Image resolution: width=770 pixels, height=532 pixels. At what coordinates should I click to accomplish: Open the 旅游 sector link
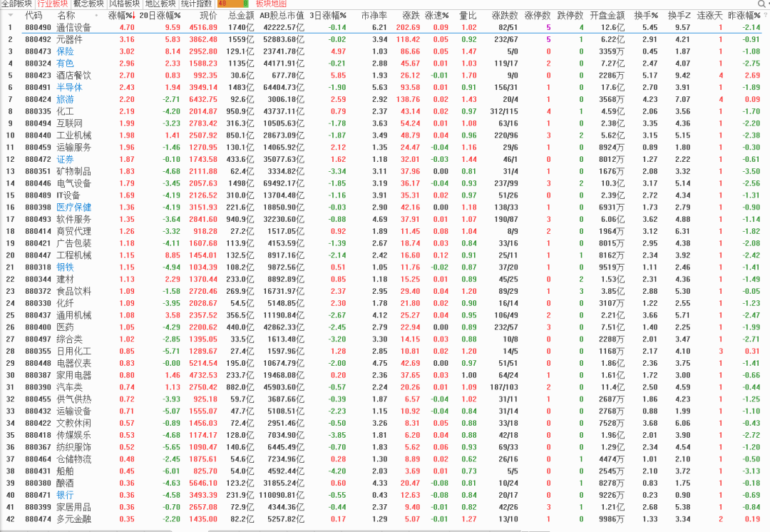pyautogui.click(x=66, y=99)
